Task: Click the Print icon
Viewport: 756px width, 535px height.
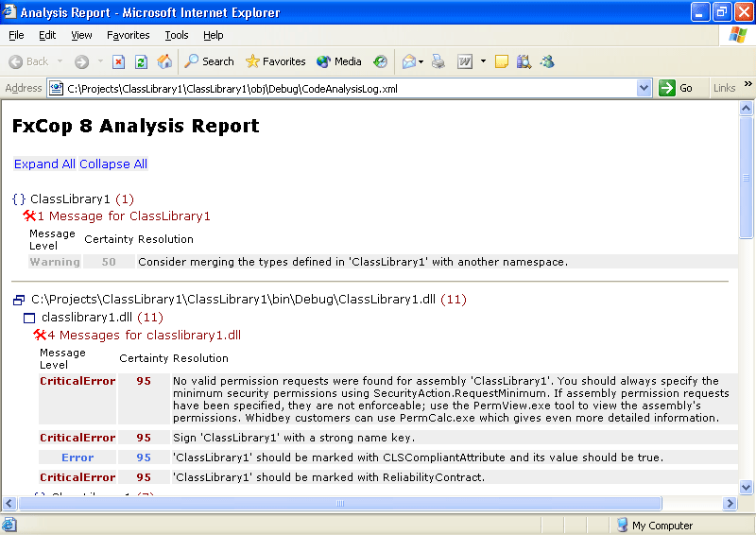Action: coord(438,61)
